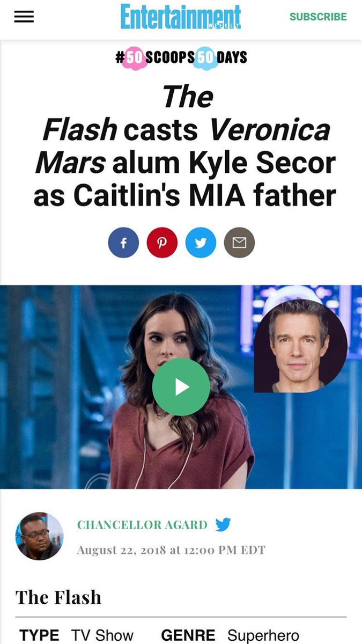The image size is (362, 644).
Task: Click the Entertainment Weekly logo
Action: click(181, 17)
